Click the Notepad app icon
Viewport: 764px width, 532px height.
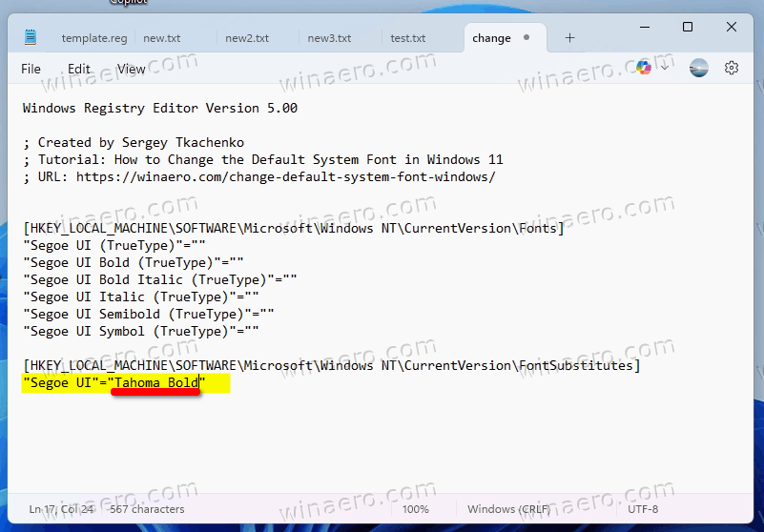pos(31,37)
